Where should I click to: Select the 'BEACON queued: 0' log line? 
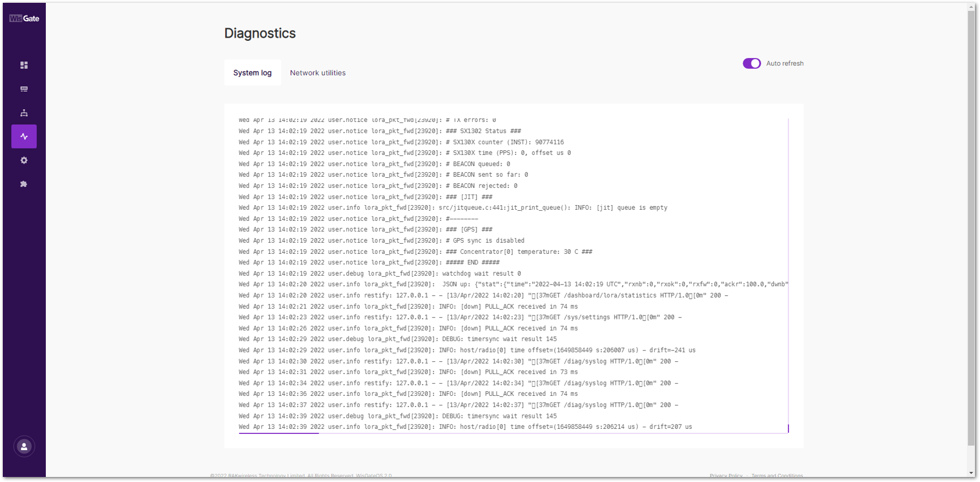(374, 164)
